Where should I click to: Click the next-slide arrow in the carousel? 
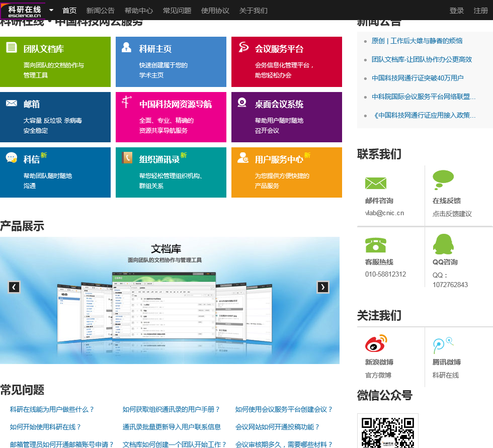coord(323,287)
